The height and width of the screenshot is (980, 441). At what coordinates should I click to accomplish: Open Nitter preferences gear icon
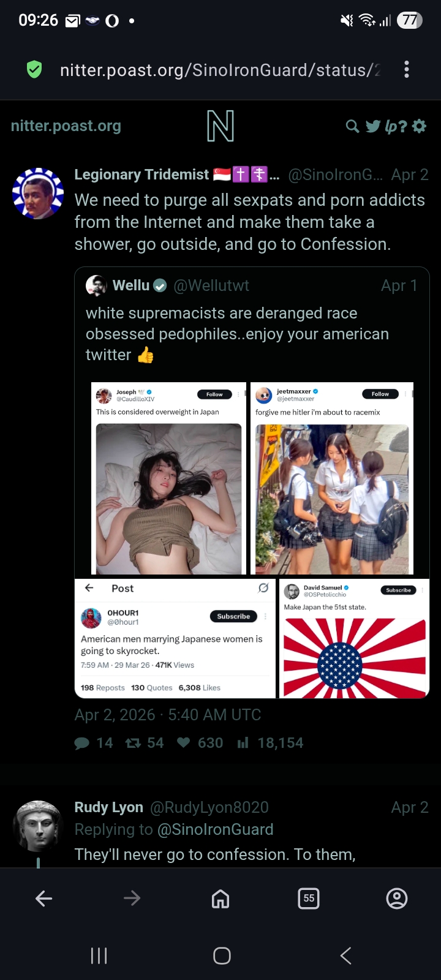click(420, 126)
